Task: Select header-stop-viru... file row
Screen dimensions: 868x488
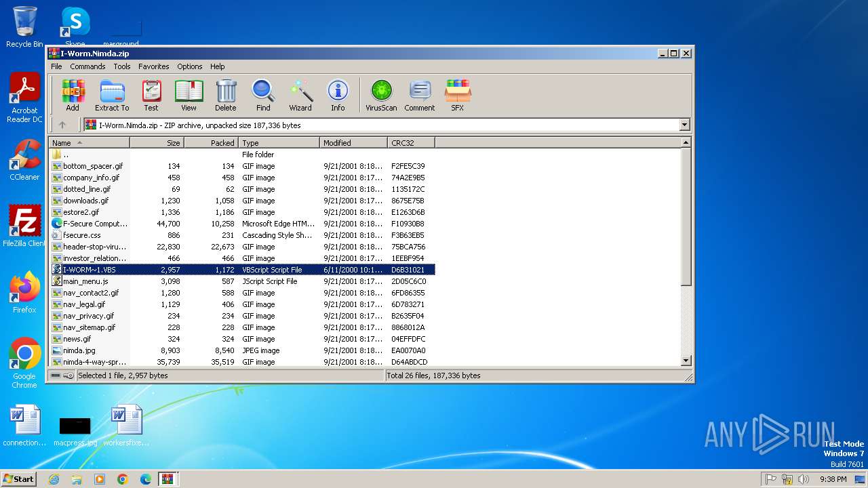Action: click(x=241, y=247)
